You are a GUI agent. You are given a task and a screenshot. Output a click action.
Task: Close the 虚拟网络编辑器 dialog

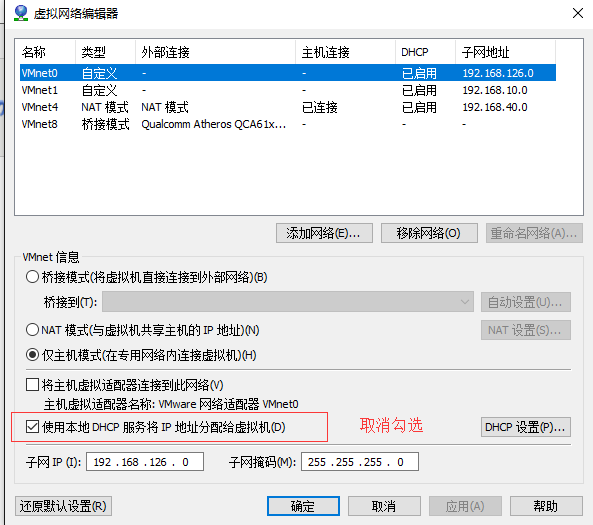[577, 13]
